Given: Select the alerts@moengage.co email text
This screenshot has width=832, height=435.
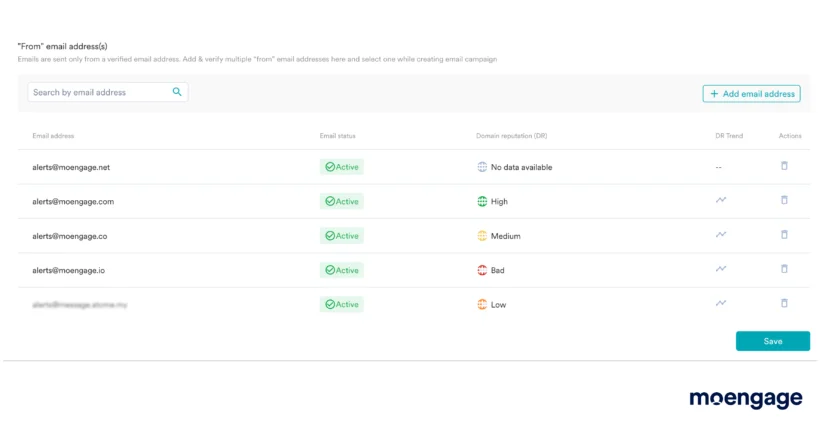Looking at the screenshot, I should click(70, 236).
